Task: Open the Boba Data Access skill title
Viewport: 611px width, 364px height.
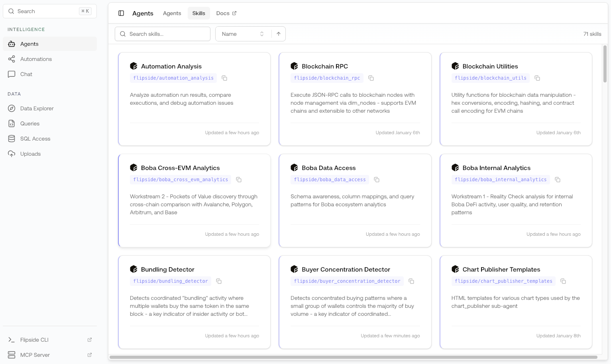Action: click(x=328, y=168)
